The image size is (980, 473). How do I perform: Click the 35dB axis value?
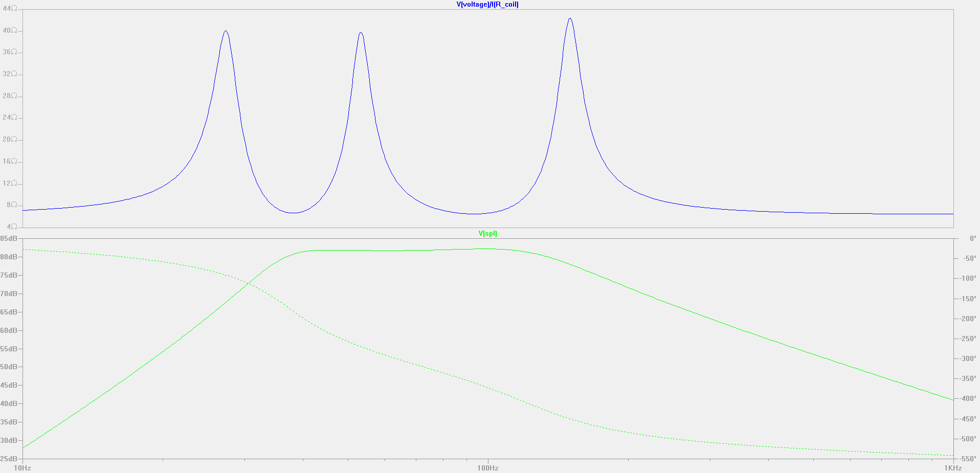9,422
